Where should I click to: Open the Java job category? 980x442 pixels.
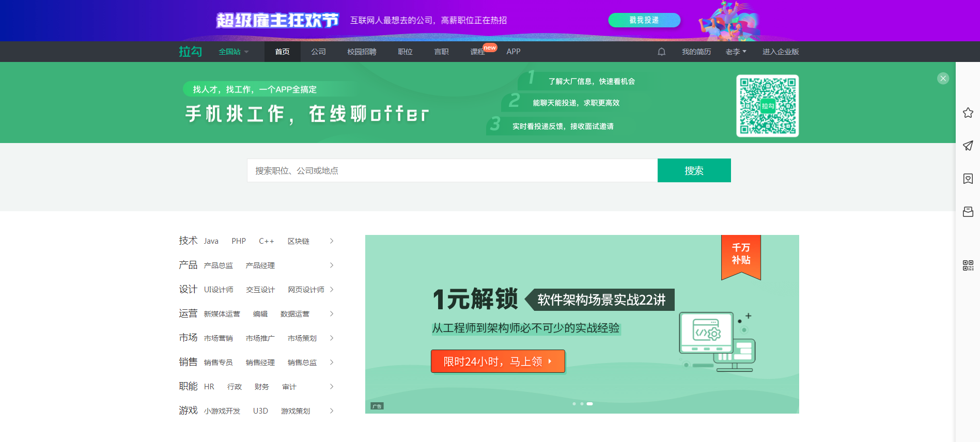coord(211,241)
